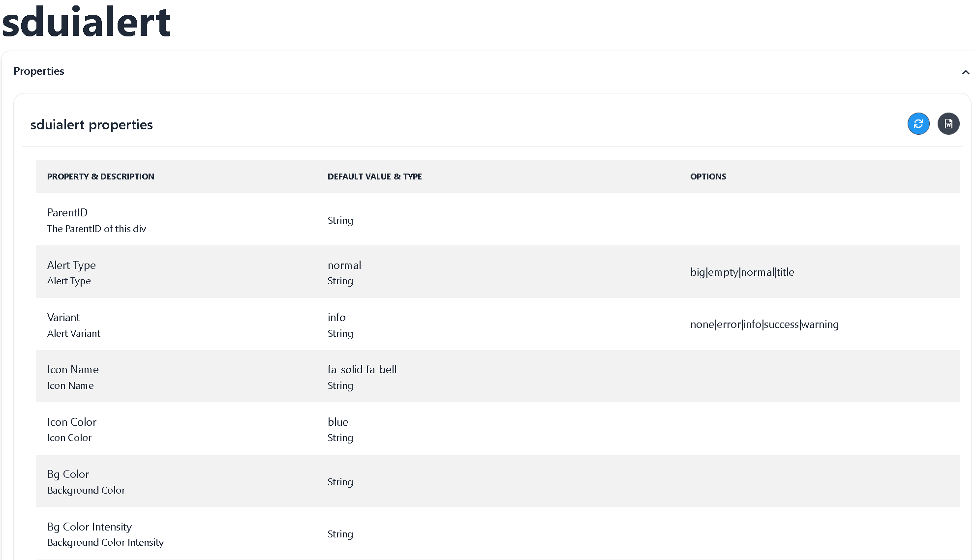Select the Alert Type property name
The width and height of the screenshot is (975, 560).
71,265
